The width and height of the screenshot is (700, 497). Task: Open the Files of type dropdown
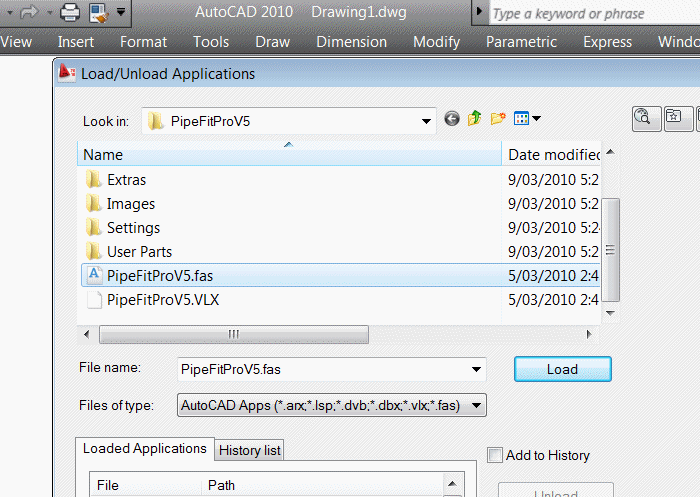332,405
